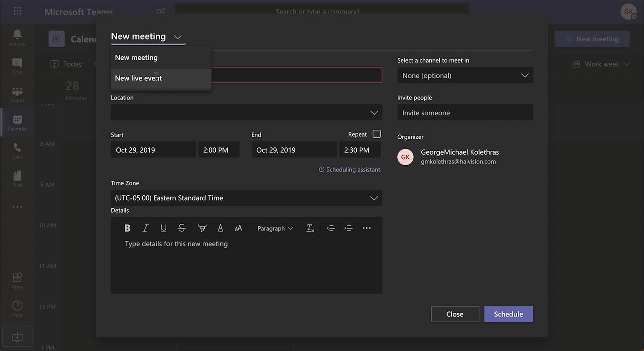
Task: Clear all formatting in Details
Action: (x=310, y=228)
